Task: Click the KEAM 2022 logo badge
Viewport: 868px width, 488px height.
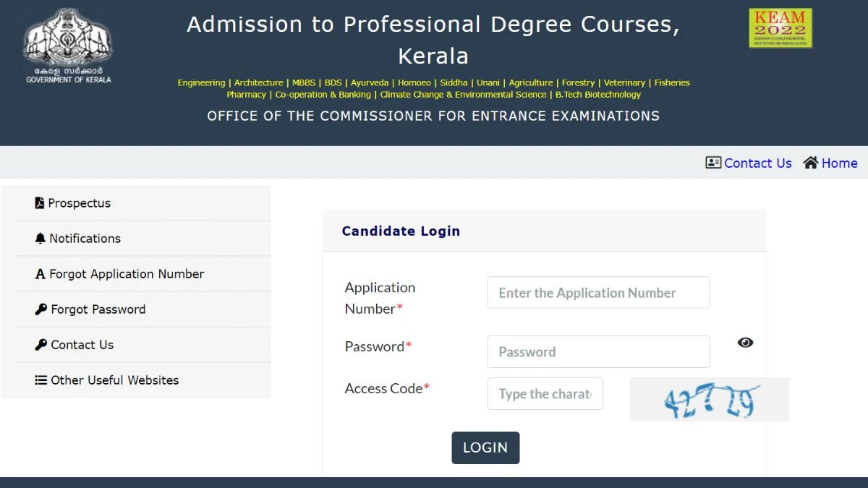Action: (x=780, y=28)
